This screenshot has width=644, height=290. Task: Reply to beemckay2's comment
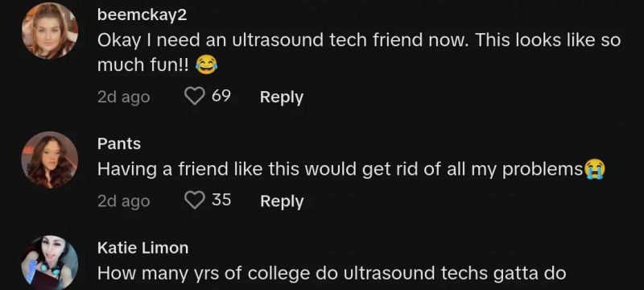pyautogui.click(x=281, y=97)
